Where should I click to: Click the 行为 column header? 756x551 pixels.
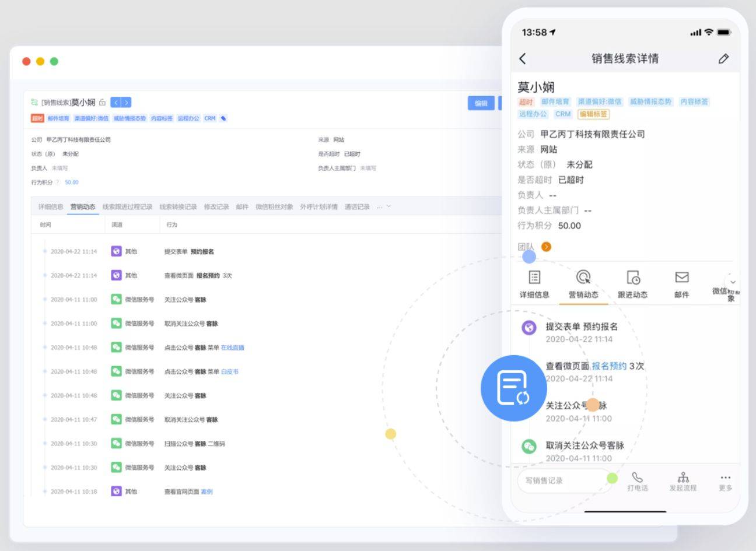click(x=171, y=224)
